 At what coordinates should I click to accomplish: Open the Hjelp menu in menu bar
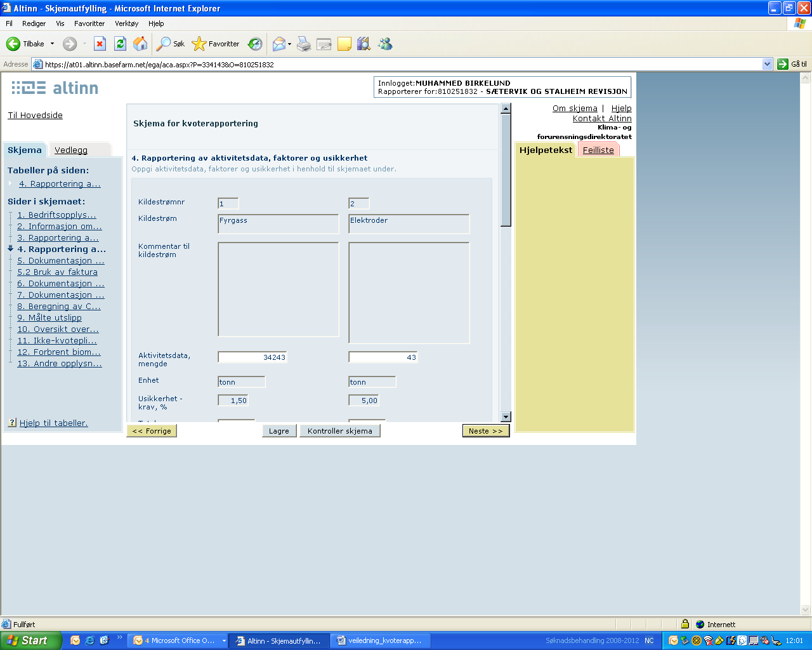(156, 23)
